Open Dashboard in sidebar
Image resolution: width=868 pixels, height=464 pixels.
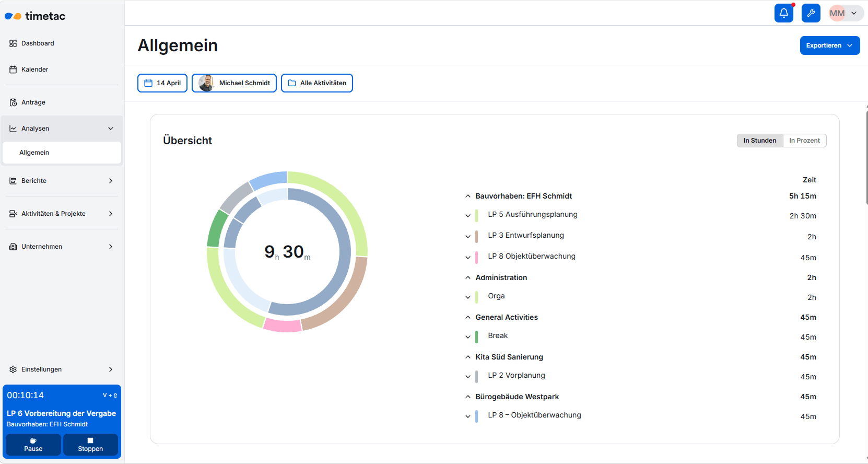pos(62,43)
